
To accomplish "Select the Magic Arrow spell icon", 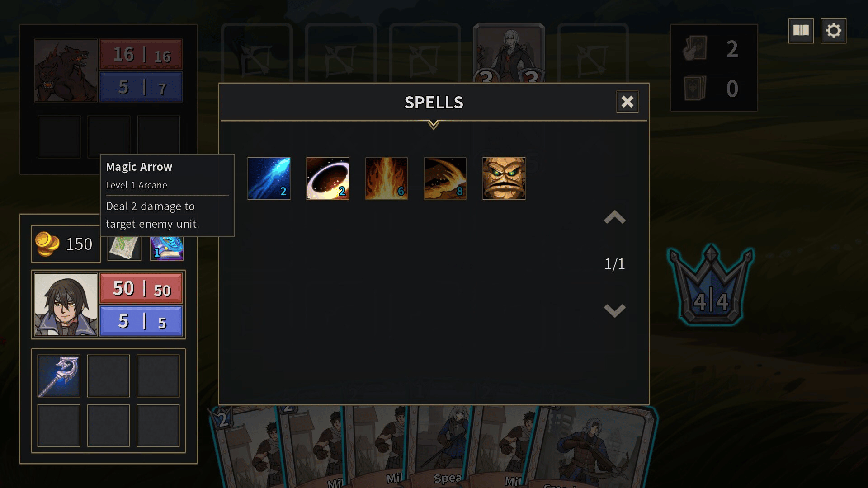I will coord(269,178).
